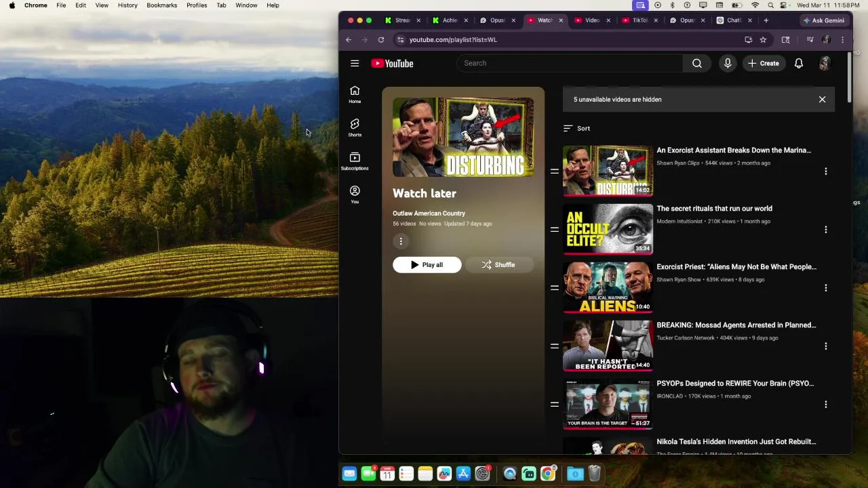This screenshot has width=868, height=488.
Task: Open Mail from the Dock
Action: click(349, 474)
